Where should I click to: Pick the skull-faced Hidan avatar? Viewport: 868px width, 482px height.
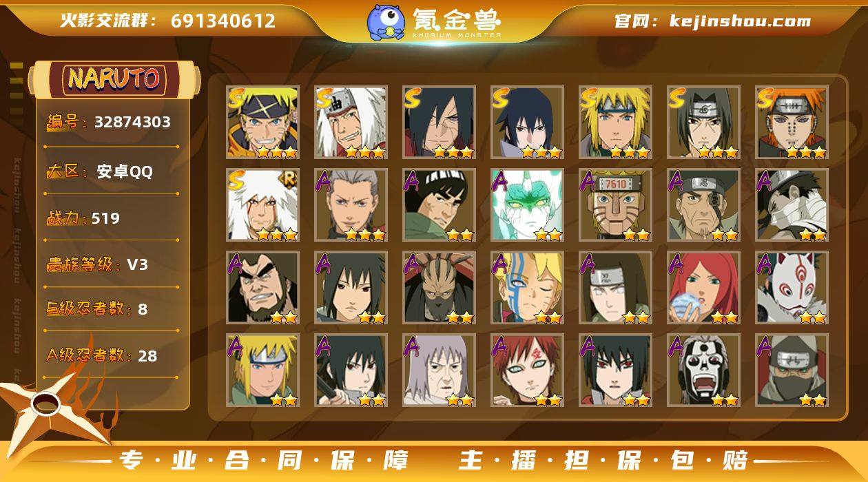point(703,370)
